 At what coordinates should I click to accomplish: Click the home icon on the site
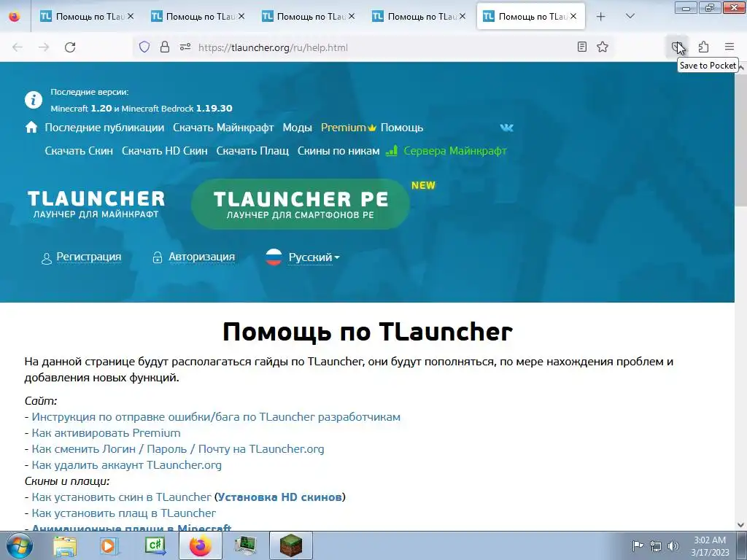[31, 127]
